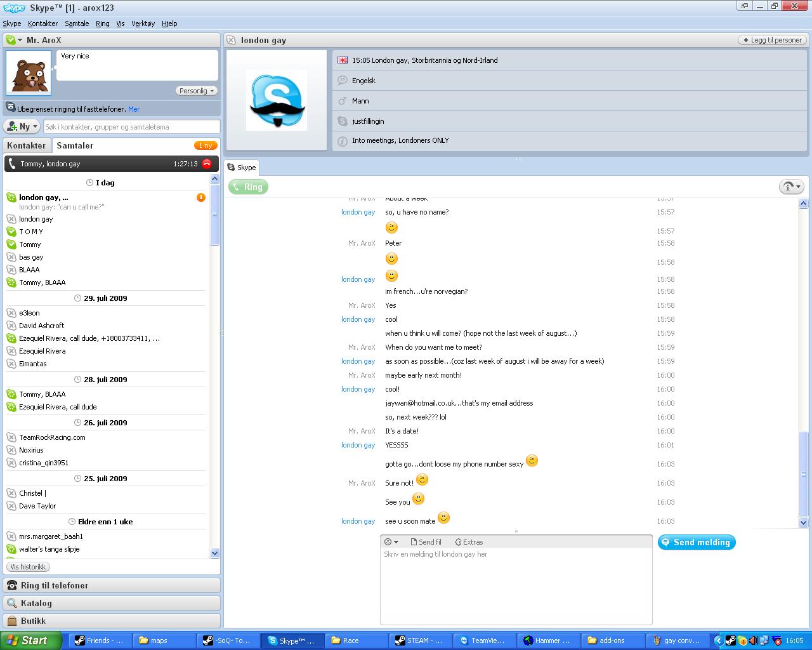Click info icon beside Into meetings text

pos(343,141)
